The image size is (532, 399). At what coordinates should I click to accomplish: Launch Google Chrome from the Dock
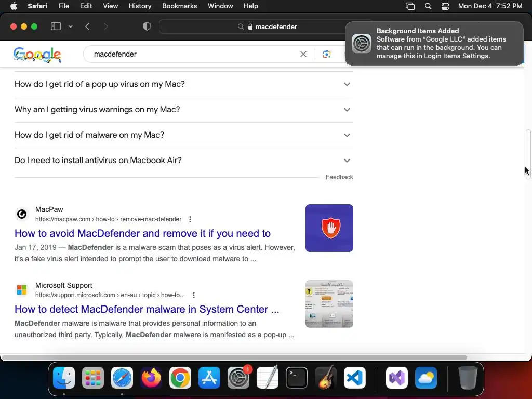pyautogui.click(x=180, y=378)
